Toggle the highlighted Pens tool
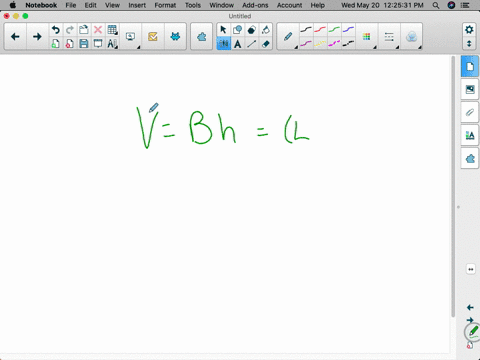 [223, 44]
